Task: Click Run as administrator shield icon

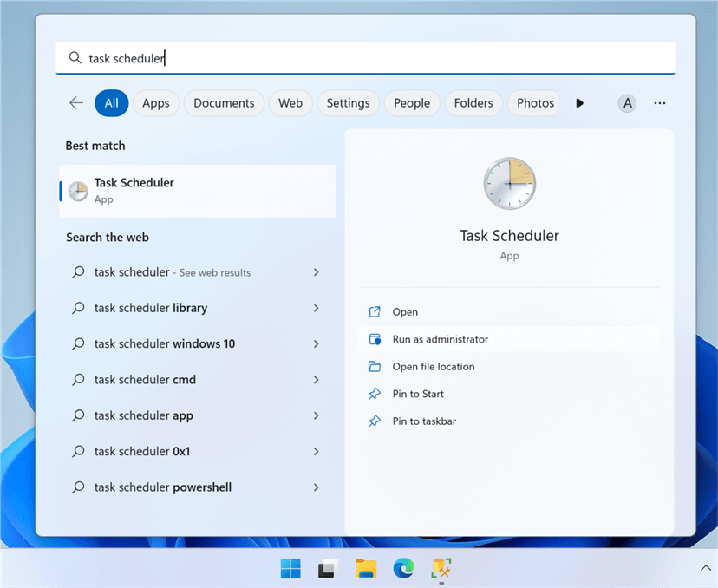Action: click(x=375, y=339)
